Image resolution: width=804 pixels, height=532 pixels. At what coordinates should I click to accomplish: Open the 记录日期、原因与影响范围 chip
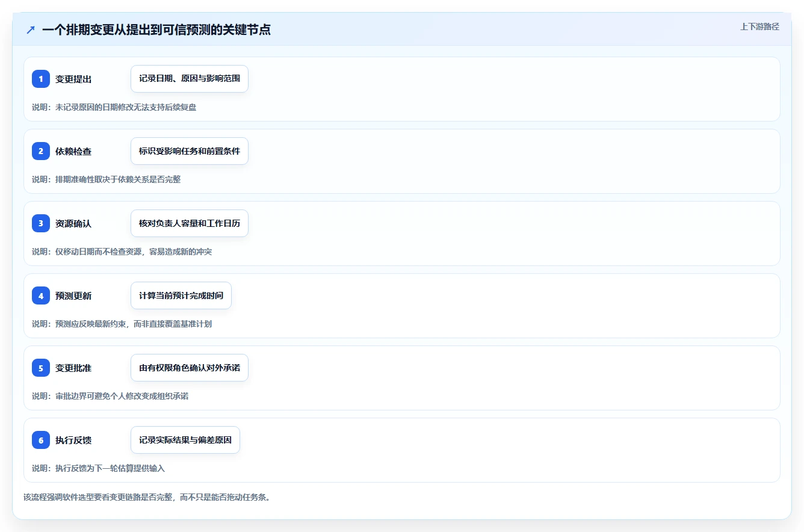point(190,79)
